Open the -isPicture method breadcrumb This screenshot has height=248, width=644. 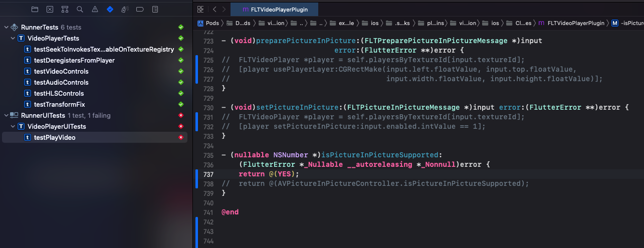(628, 23)
